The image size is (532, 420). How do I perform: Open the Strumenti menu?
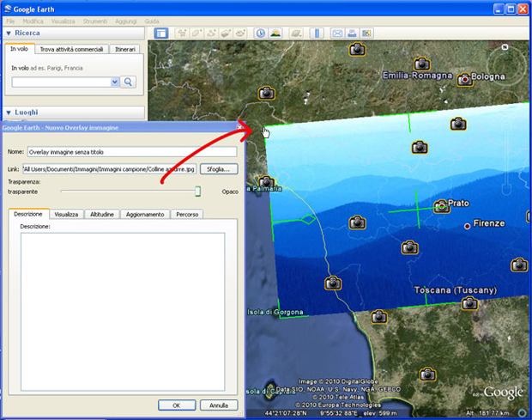pyautogui.click(x=95, y=21)
